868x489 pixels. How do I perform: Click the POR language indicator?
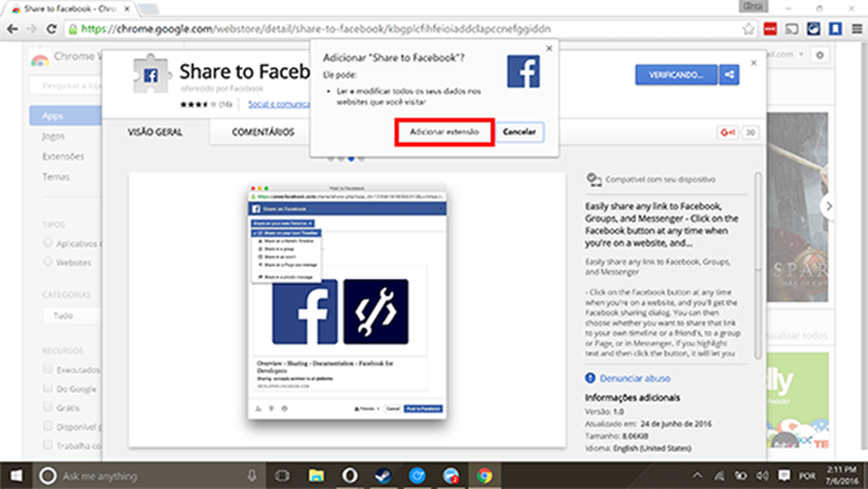(x=807, y=476)
